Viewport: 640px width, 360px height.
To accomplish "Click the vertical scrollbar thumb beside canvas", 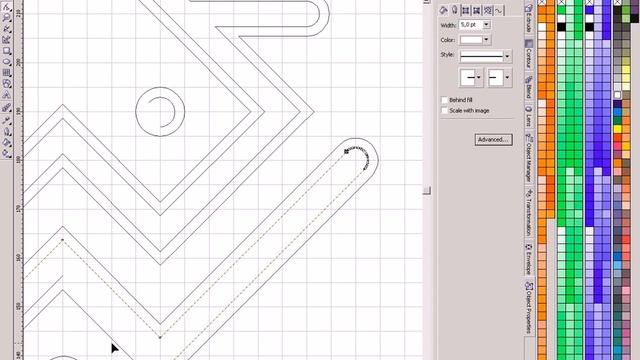I will (427, 191).
